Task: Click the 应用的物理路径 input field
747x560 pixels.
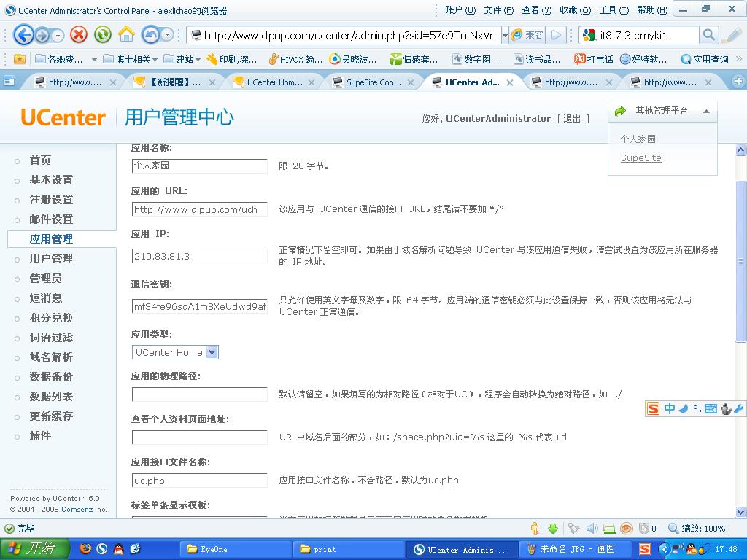Action: coord(199,394)
